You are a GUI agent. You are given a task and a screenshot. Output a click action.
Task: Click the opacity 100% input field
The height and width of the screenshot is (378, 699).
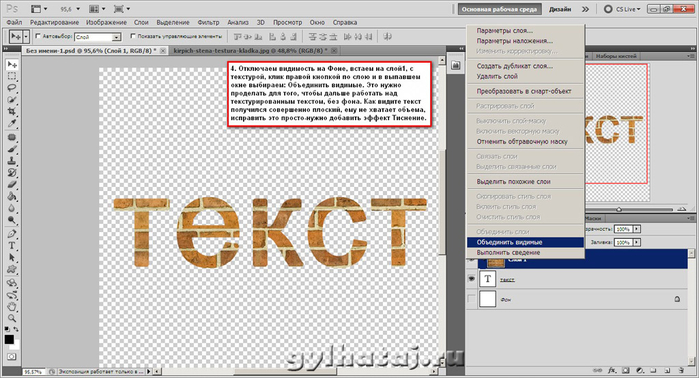(623, 229)
